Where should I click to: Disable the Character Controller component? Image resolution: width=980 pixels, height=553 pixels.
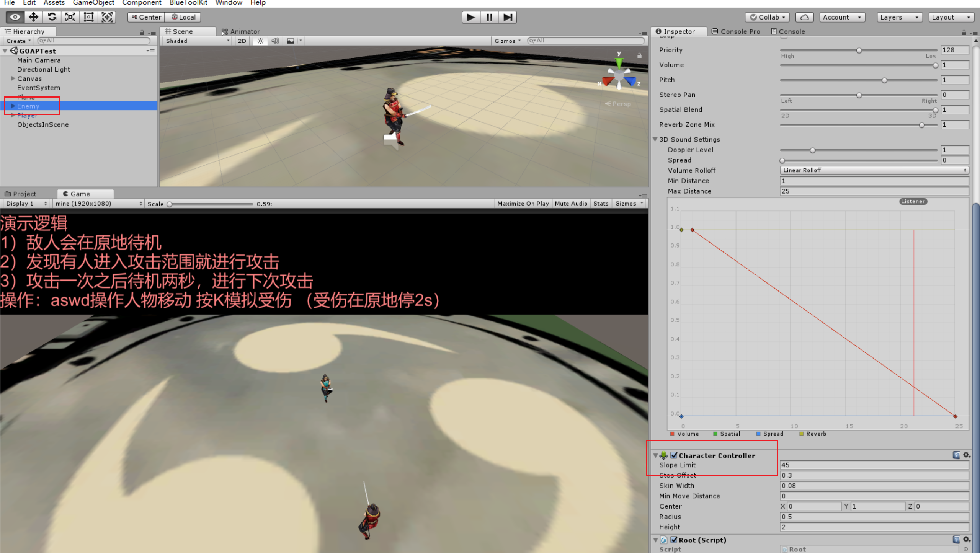tap(674, 455)
